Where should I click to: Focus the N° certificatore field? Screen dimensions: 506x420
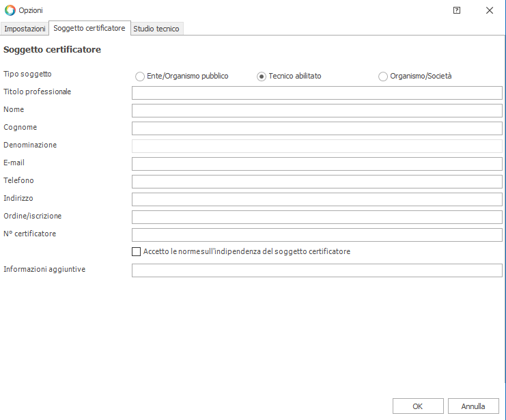[x=317, y=235]
